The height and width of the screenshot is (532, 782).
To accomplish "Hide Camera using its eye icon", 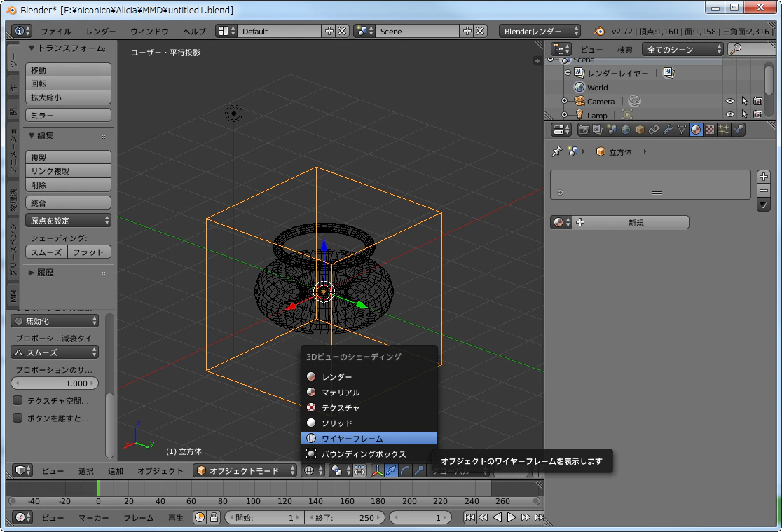I will (730, 102).
